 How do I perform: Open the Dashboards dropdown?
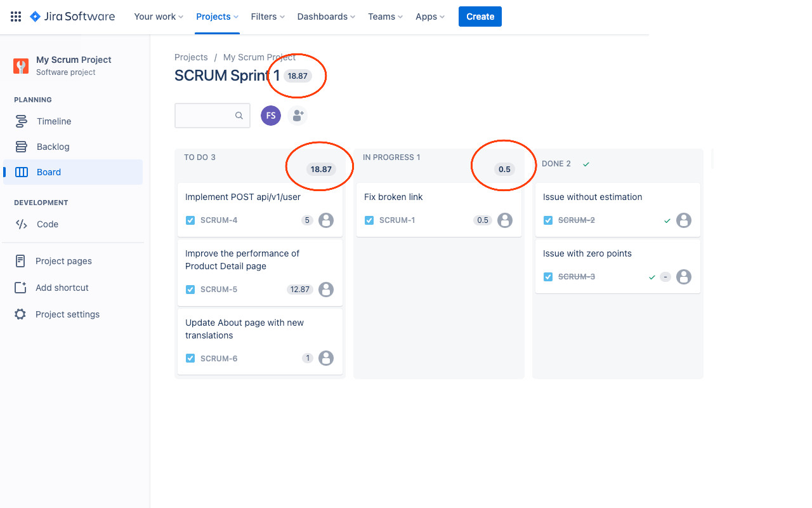point(325,17)
